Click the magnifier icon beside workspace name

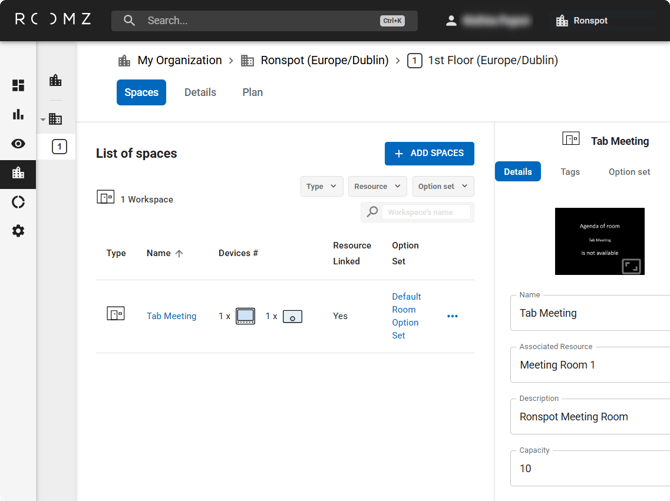tap(372, 212)
